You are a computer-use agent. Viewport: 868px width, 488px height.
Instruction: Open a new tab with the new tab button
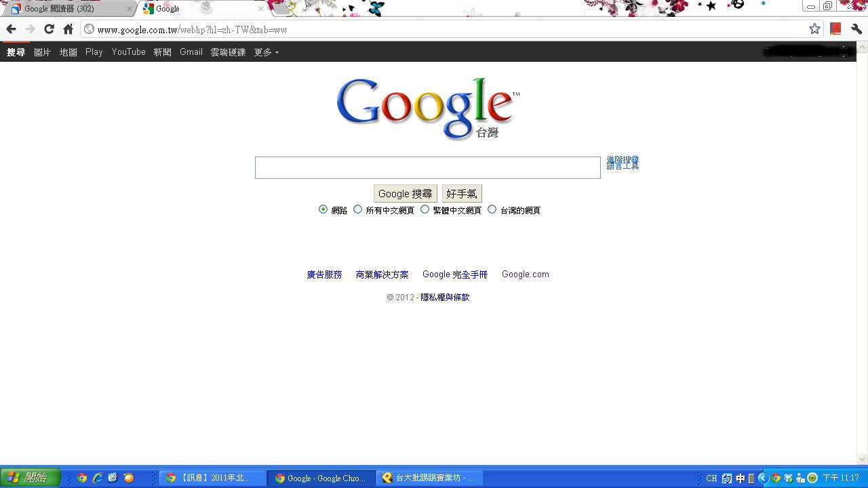pos(281,9)
